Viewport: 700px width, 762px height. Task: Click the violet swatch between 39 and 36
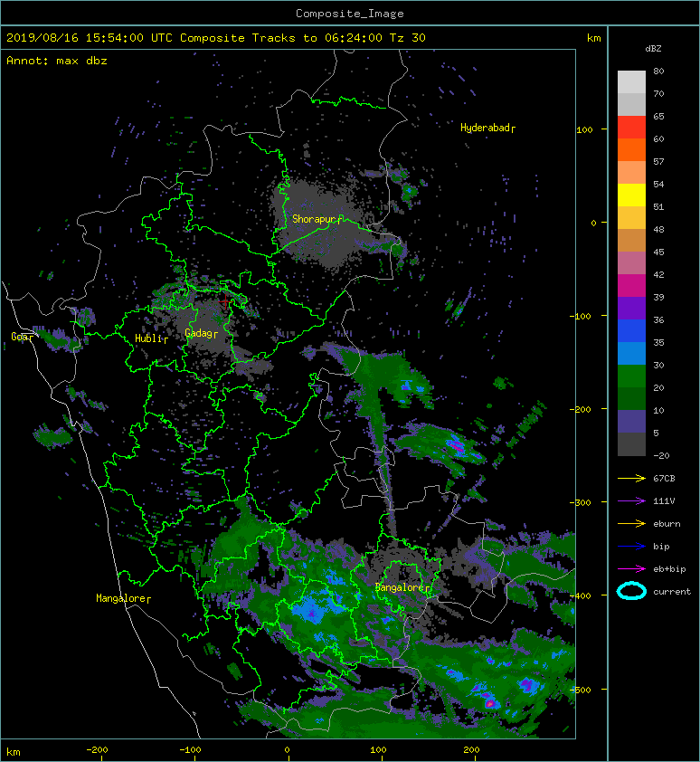[631, 308]
